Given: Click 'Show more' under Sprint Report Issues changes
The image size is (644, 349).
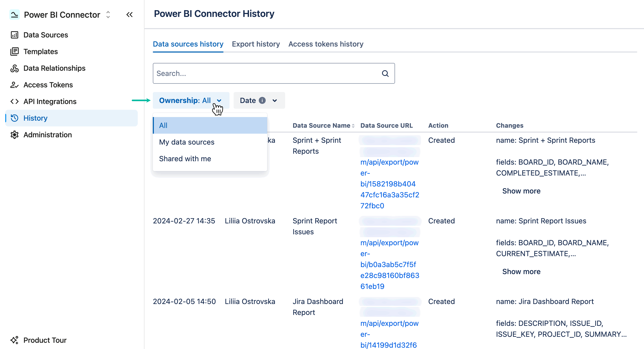Looking at the screenshot, I should coord(521,271).
